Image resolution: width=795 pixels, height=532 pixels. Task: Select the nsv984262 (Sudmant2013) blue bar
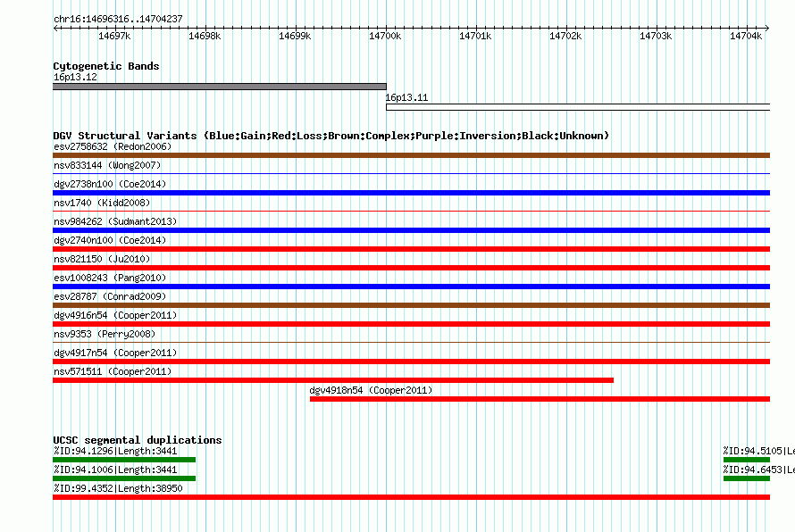(x=411, y=230)
